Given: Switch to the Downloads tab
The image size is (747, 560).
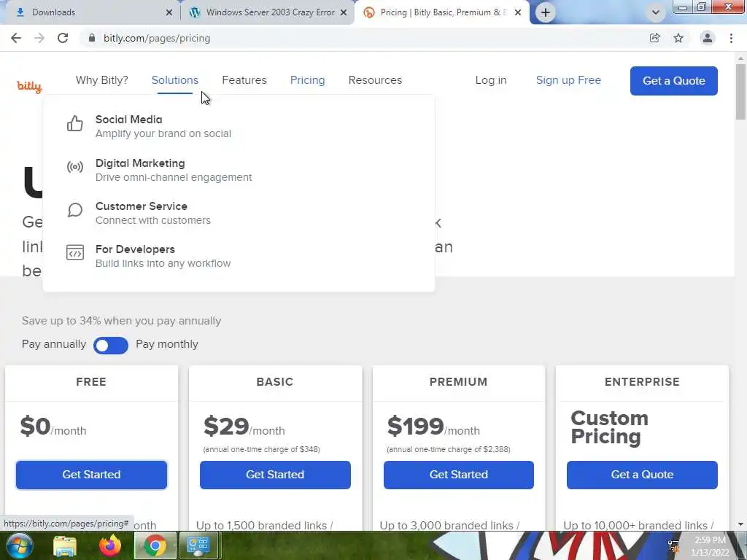Looking at the screenshot, I should click(x=90, y=12).
